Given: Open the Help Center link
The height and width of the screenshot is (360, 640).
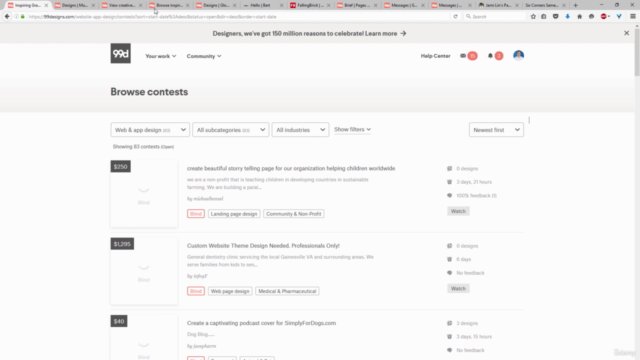Looking at the screenshot, I should (436, 56).
